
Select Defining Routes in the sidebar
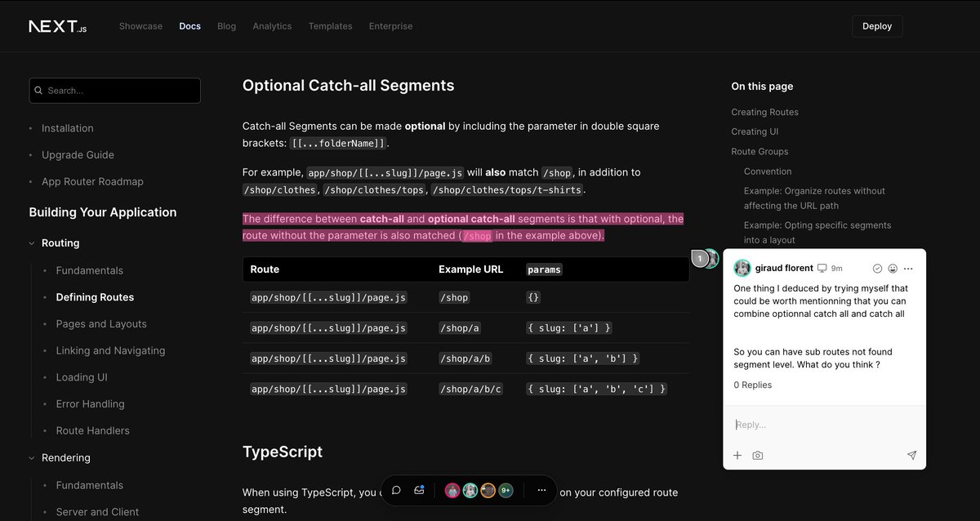pos(95,297)
